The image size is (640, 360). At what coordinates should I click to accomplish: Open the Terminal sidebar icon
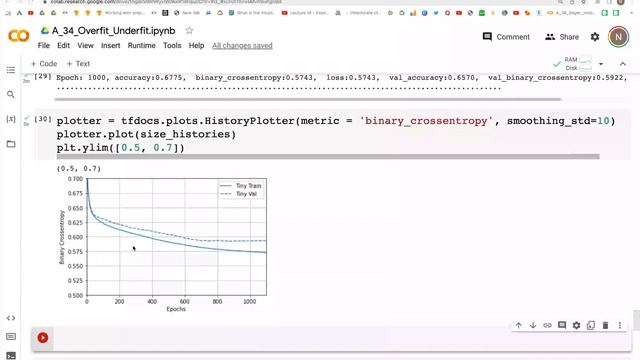coord(11,356)
